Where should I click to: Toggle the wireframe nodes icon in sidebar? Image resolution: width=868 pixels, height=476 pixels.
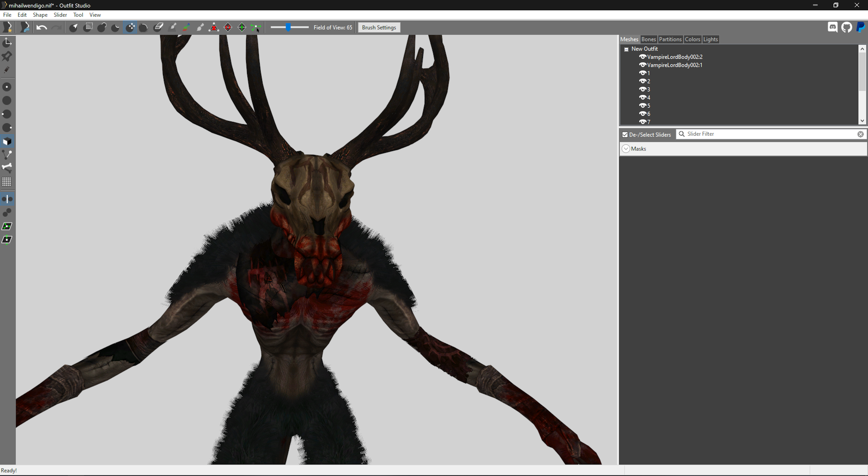pyautogui.click(x=7, y=154)
